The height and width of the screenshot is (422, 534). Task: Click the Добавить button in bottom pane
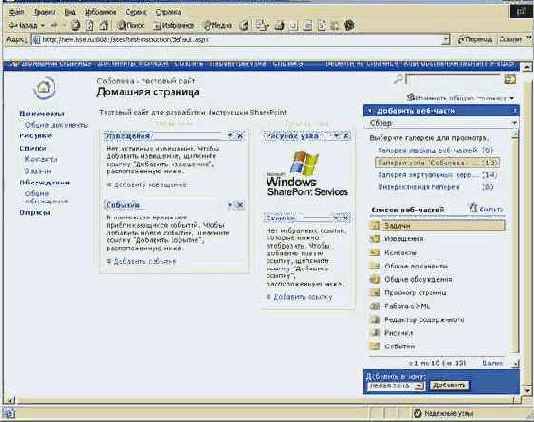(449, 385)
